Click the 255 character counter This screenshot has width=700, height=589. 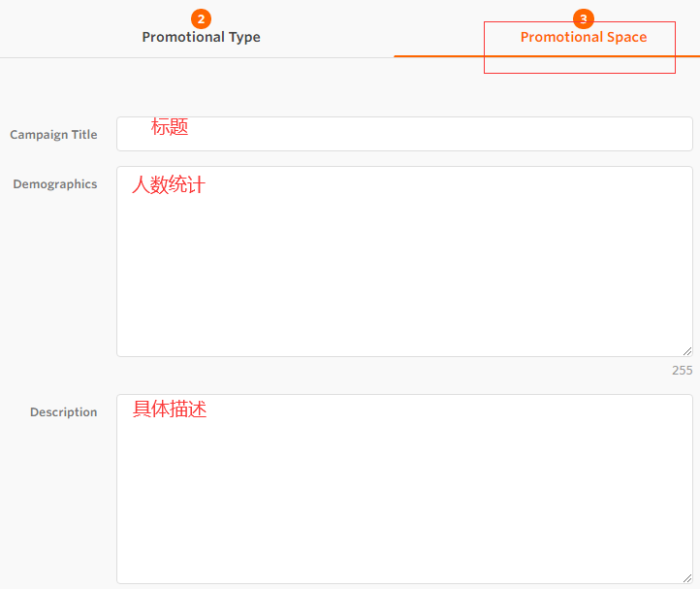(682, 371)
